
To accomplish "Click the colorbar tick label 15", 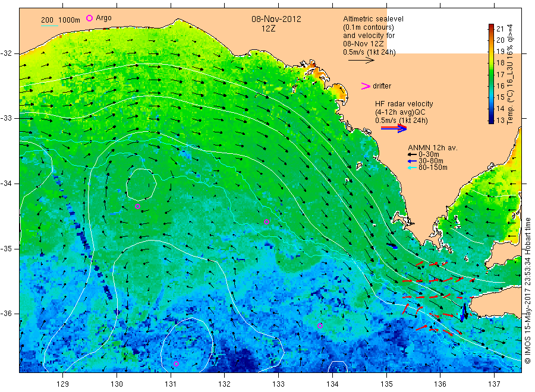I will click(x=500, y=97).
